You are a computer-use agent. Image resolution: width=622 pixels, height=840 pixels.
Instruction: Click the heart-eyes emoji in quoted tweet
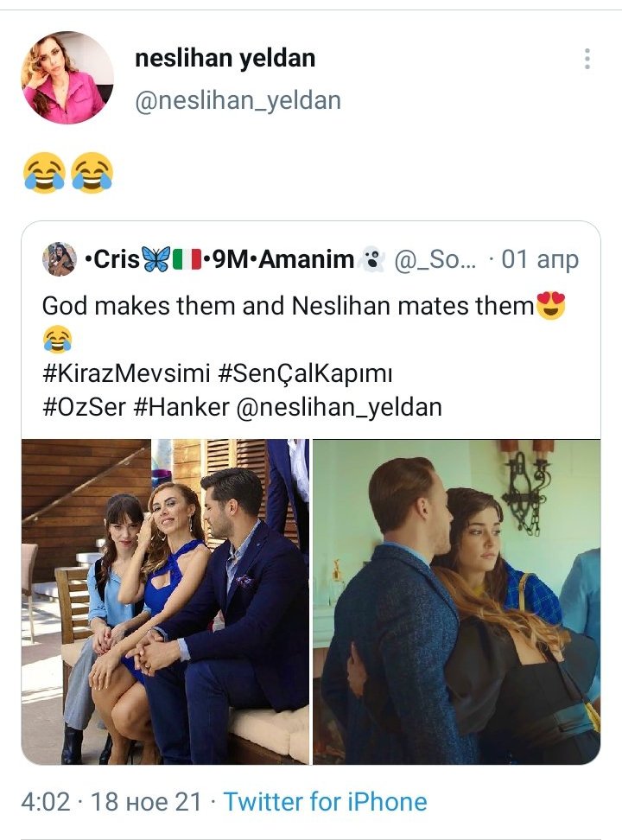pos(551,306)
